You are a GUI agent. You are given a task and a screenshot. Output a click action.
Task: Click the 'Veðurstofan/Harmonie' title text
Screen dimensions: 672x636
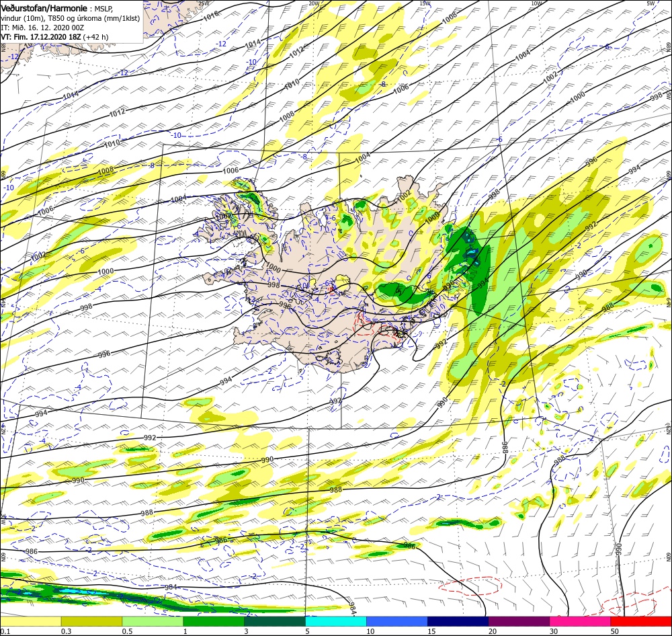(44, 8)
